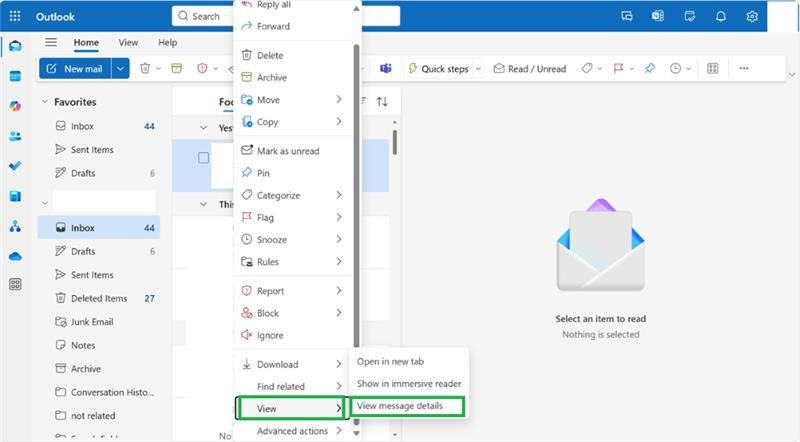Open the Notes folder

98,345
